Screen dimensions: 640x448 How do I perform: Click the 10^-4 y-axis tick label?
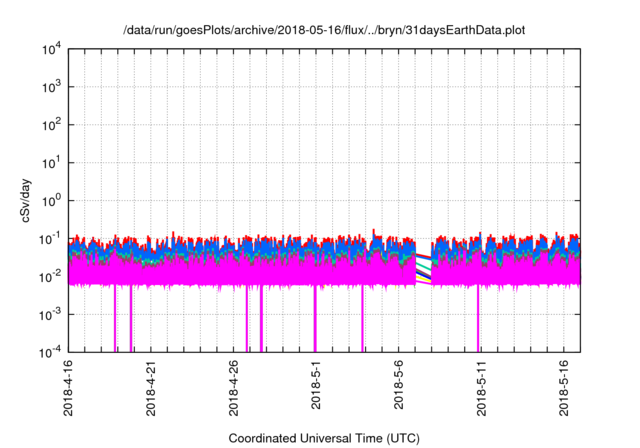50,352
